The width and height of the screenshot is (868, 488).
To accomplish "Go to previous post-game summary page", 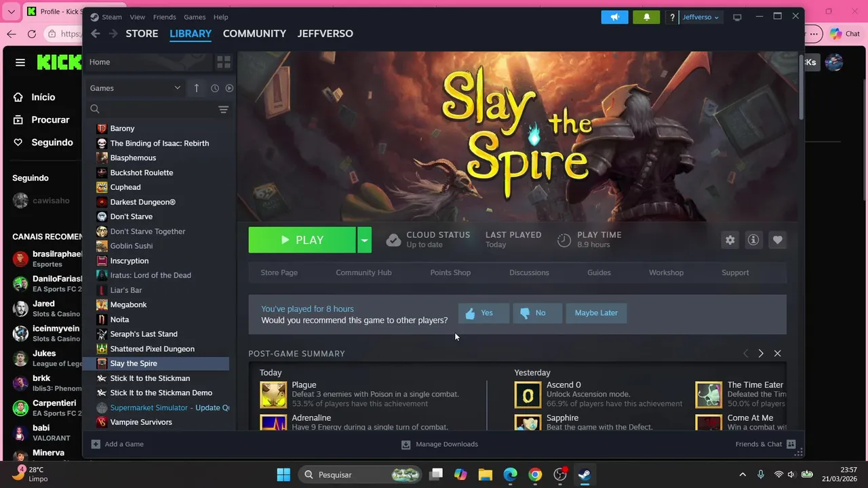I will 745,353.
